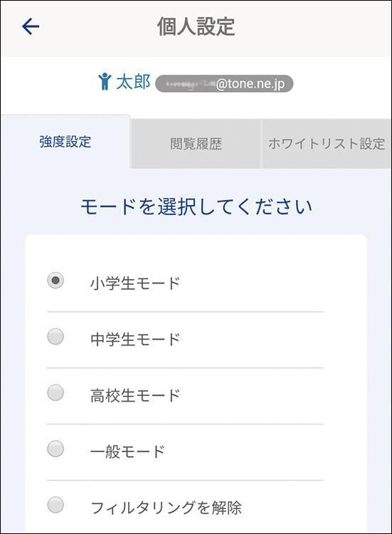Click the 中学生モード label text

pyautogui.click(x=135, y=339)
